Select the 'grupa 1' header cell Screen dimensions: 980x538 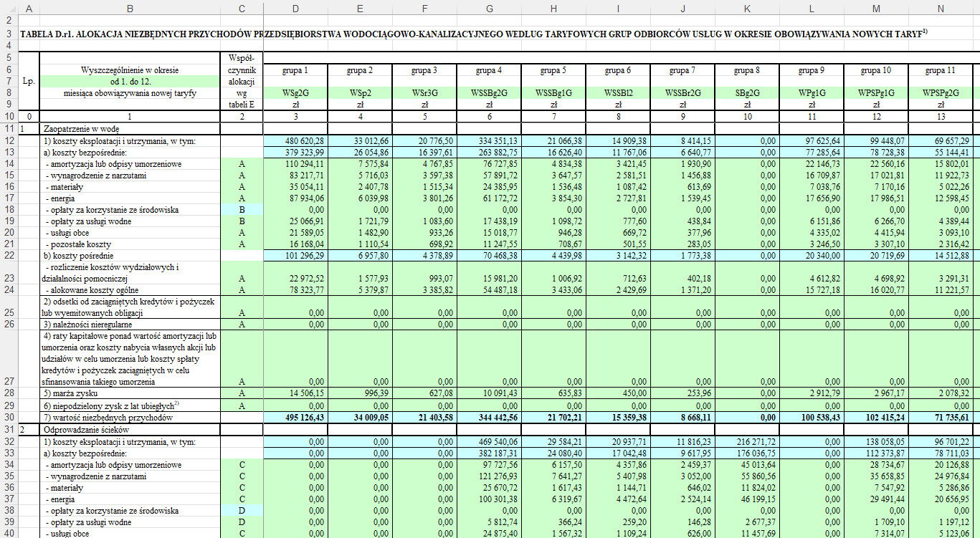295,70
